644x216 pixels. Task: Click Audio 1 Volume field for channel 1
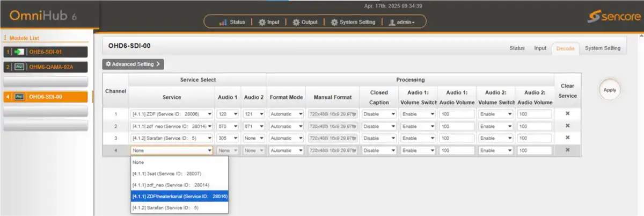coord(457,114)
